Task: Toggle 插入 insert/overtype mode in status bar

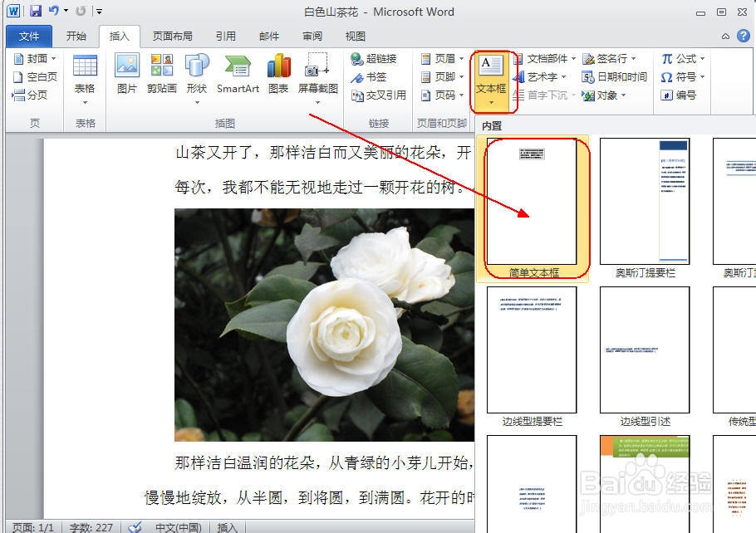Action: click(227, 527)
